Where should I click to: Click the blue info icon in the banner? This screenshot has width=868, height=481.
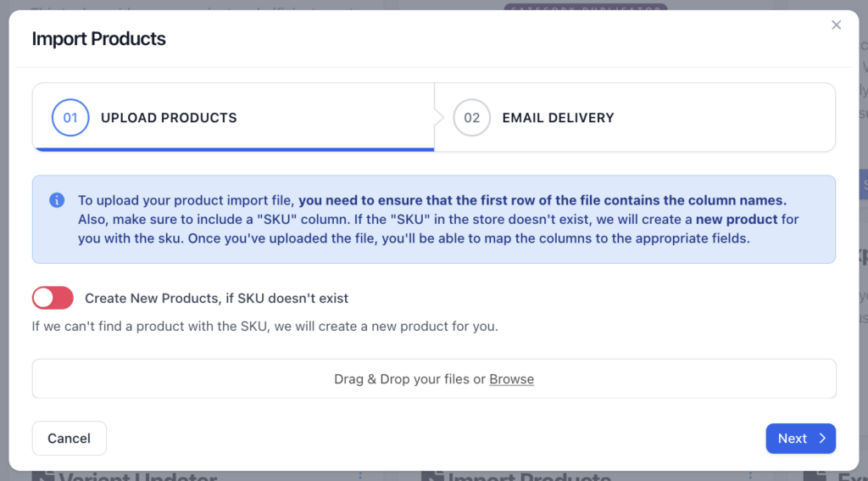(57, 200)
